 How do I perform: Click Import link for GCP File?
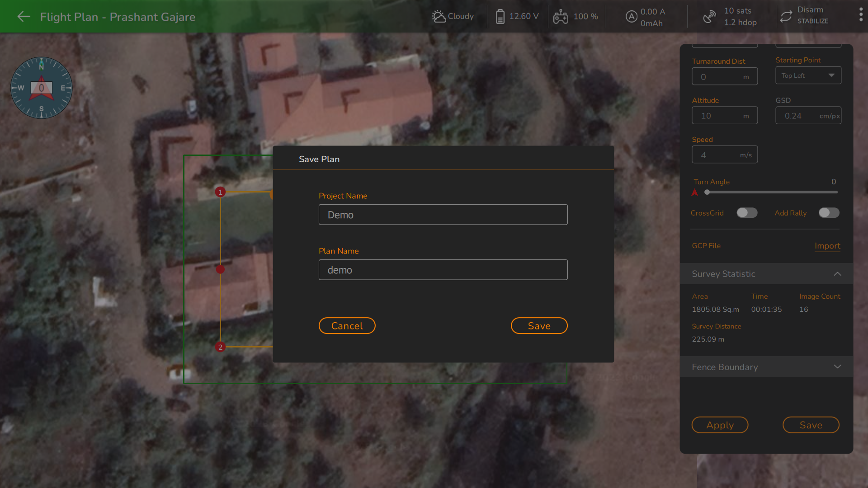point(827,246)
